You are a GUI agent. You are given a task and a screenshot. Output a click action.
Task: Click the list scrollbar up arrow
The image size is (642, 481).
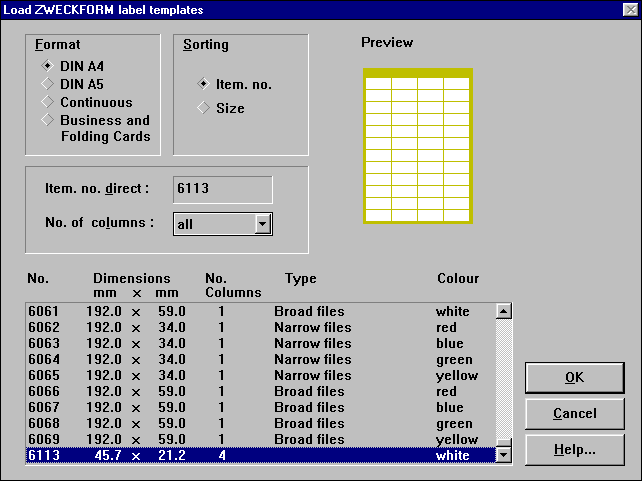pos(504,311)
